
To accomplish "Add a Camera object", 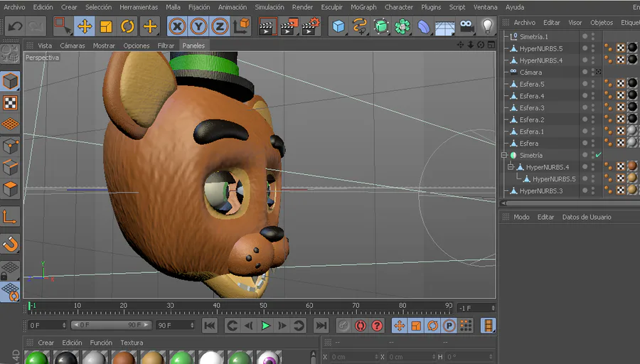I will click(x=466, y=26).
